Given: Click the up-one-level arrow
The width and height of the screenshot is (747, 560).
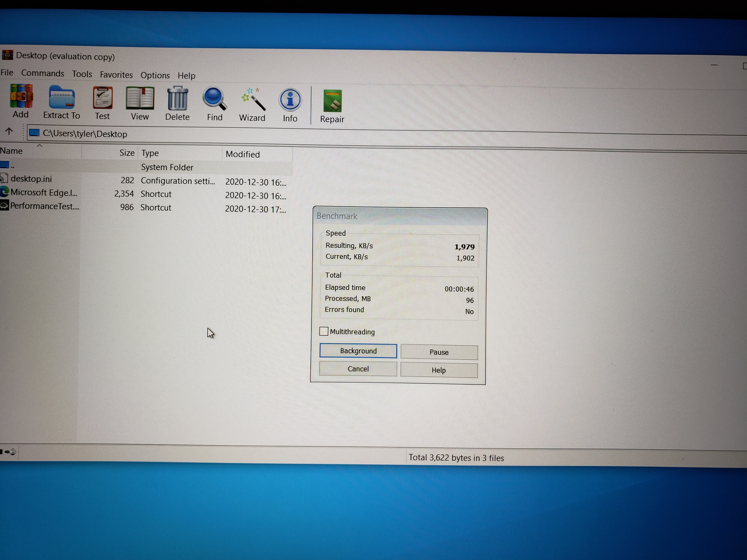Looking at the screenshot, I should point(9,131).
